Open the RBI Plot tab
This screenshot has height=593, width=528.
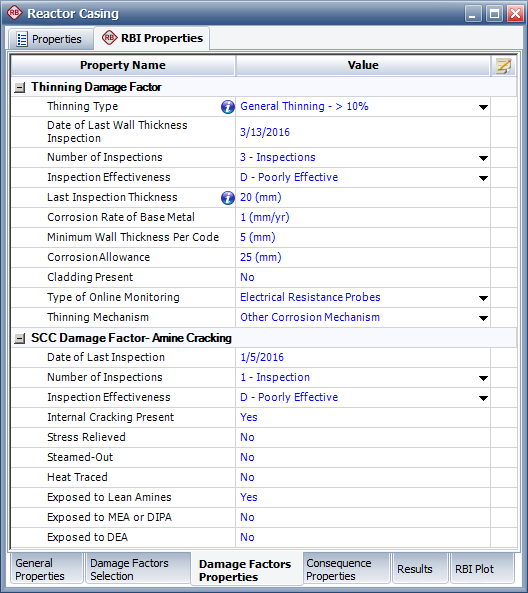pos(482,569)
